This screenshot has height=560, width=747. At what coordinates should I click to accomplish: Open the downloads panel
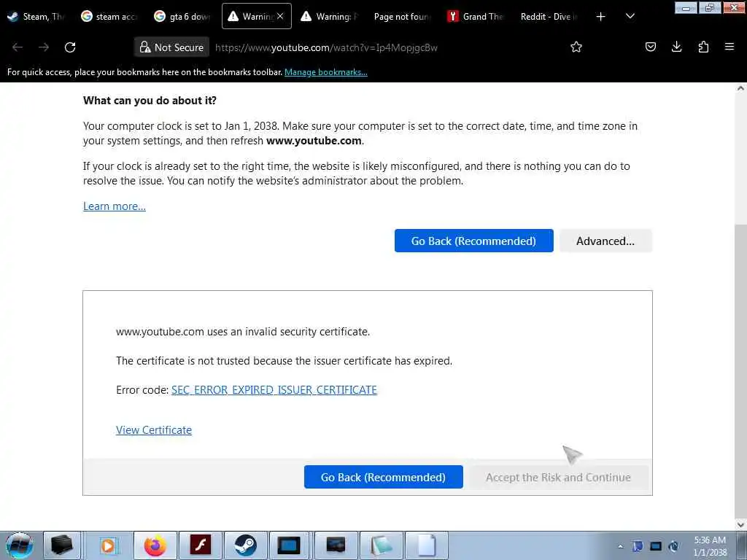pos(676,47)
